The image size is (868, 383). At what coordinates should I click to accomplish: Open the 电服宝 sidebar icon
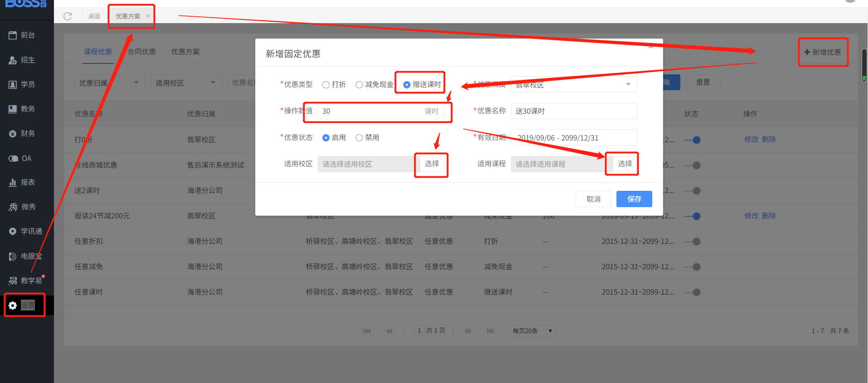[13, 256]
